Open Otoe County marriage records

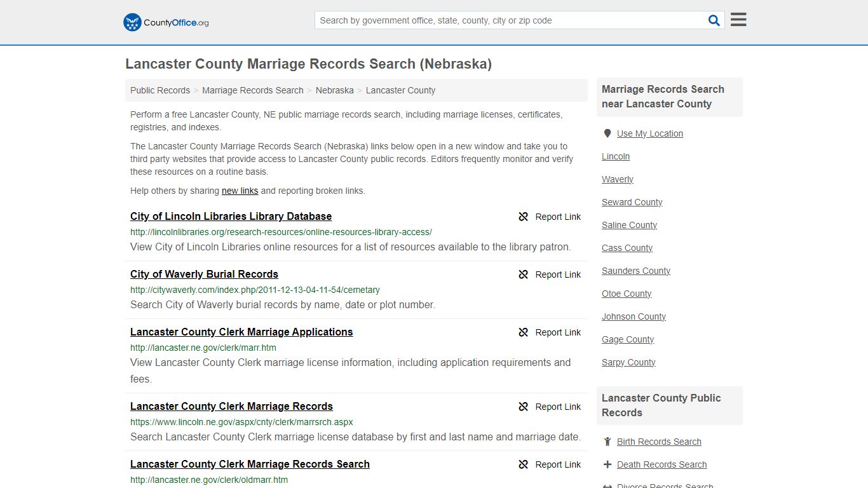[627, 294]
